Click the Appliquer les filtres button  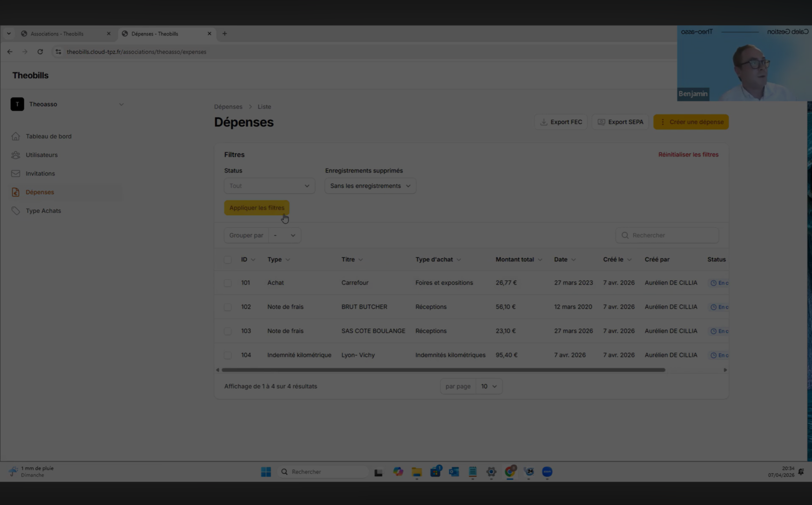[256, 208]
